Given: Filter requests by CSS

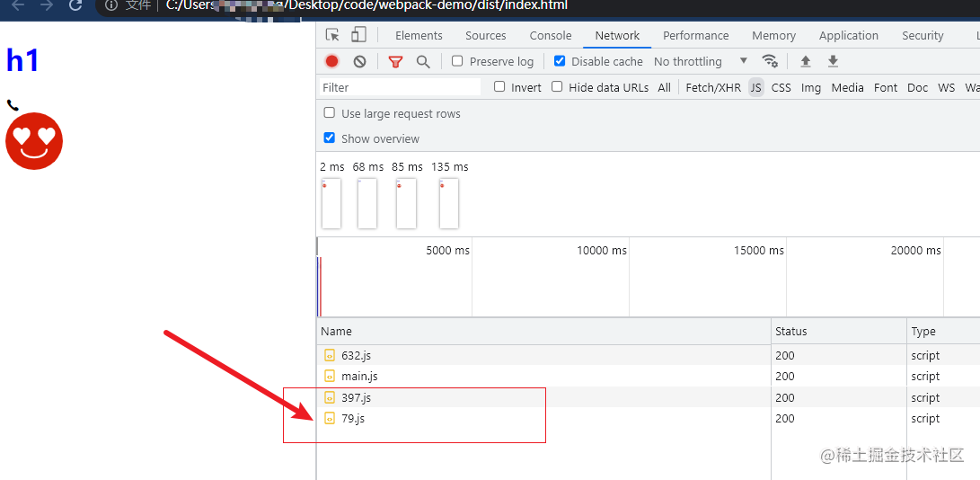Looking at the screenshot, I should coord(781,87).
